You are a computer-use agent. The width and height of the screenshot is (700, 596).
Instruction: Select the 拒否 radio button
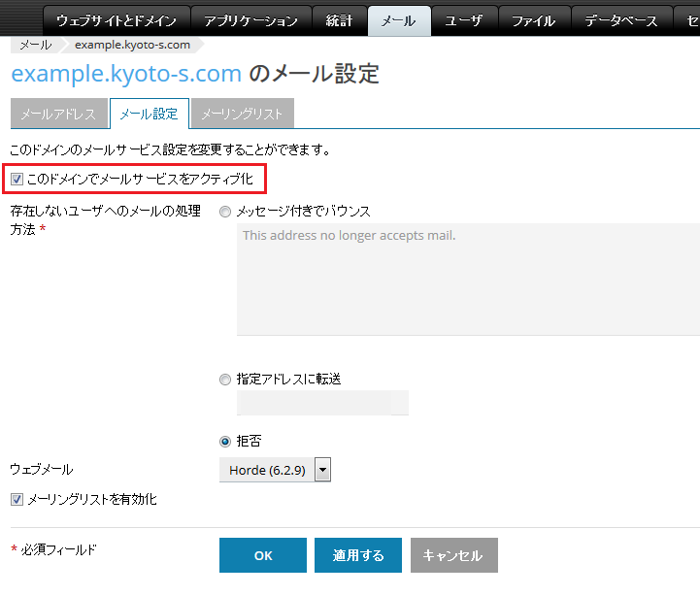(225, 442)
